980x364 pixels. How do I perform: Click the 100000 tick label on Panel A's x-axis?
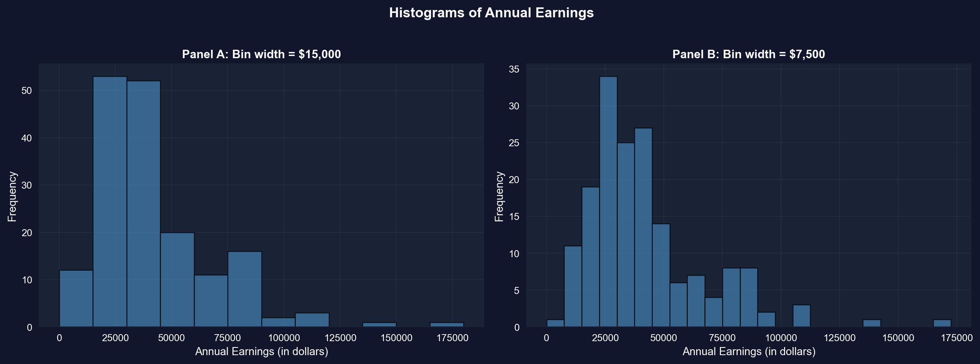pyautogui.click(x=284, y=338)
